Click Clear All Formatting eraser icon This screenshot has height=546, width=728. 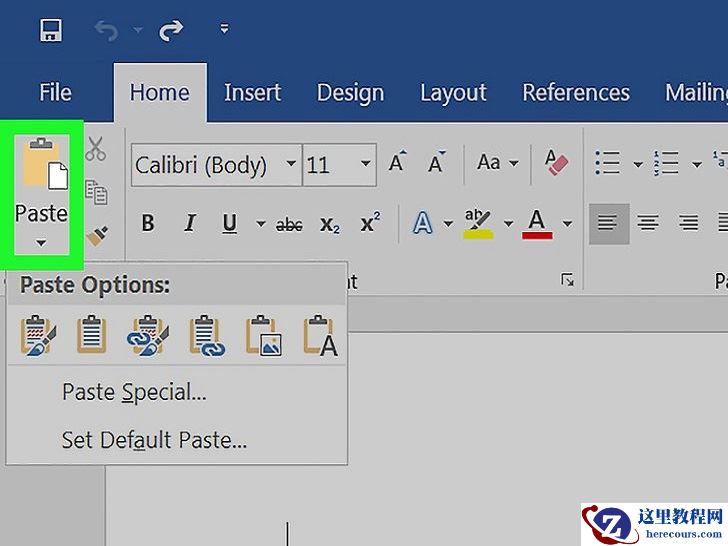pyautogui.click(x=556, y=163)
